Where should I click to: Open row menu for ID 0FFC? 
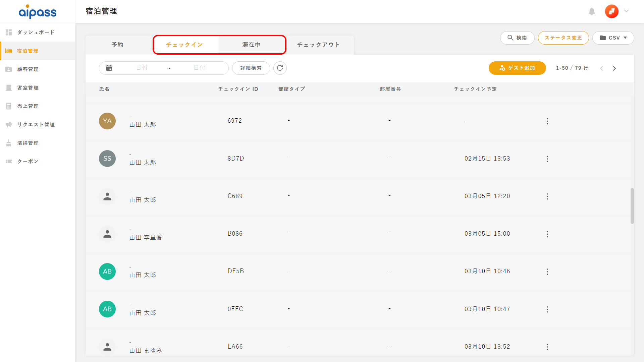pyautogui.click(x=547, y=309)
